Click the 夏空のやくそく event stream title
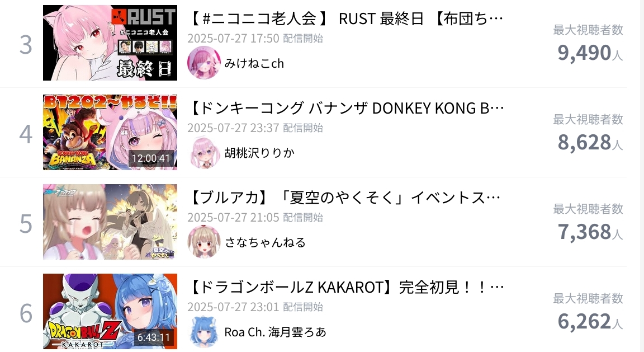The width and height of the screenshot is (644, 352). click(x=344, y=198)
